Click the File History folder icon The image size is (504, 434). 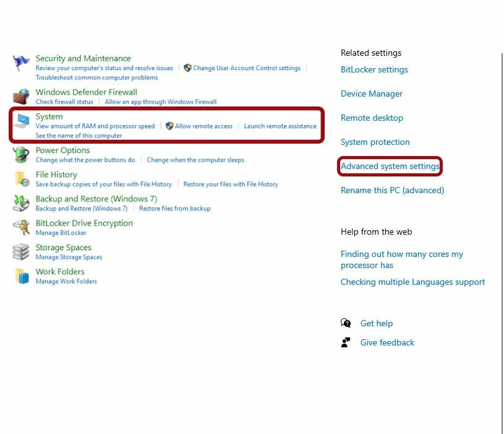(x=22, y=179)
